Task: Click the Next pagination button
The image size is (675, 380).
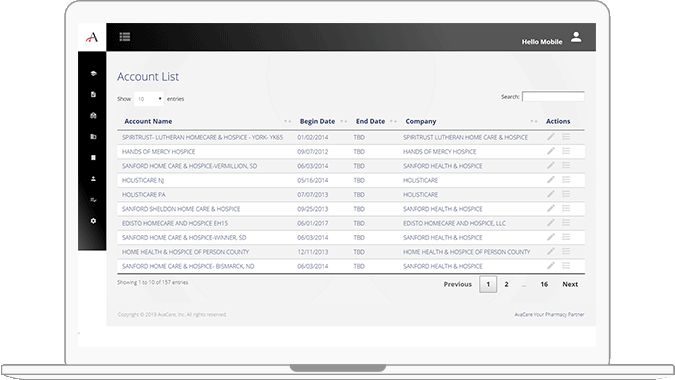Action: pos(570,284)
